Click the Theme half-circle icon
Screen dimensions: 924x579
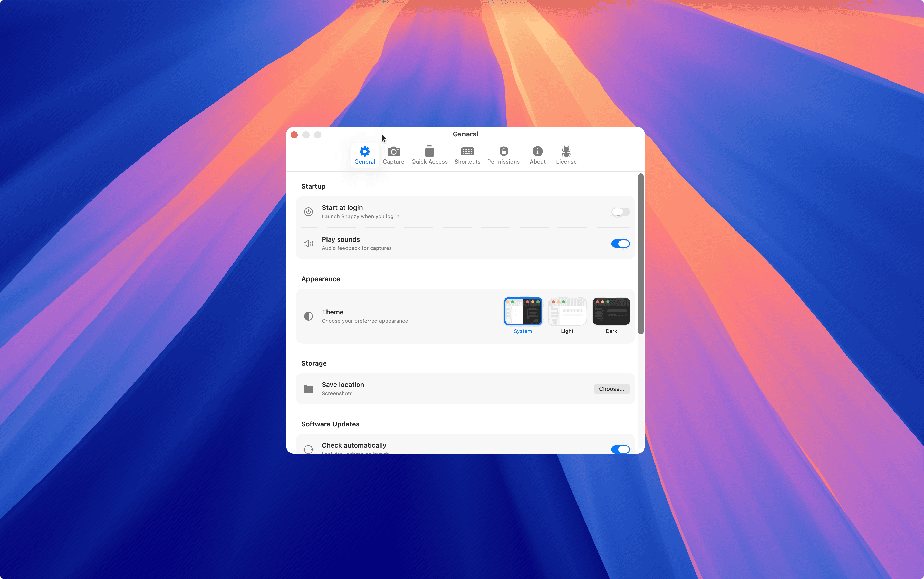coord(308,316)
